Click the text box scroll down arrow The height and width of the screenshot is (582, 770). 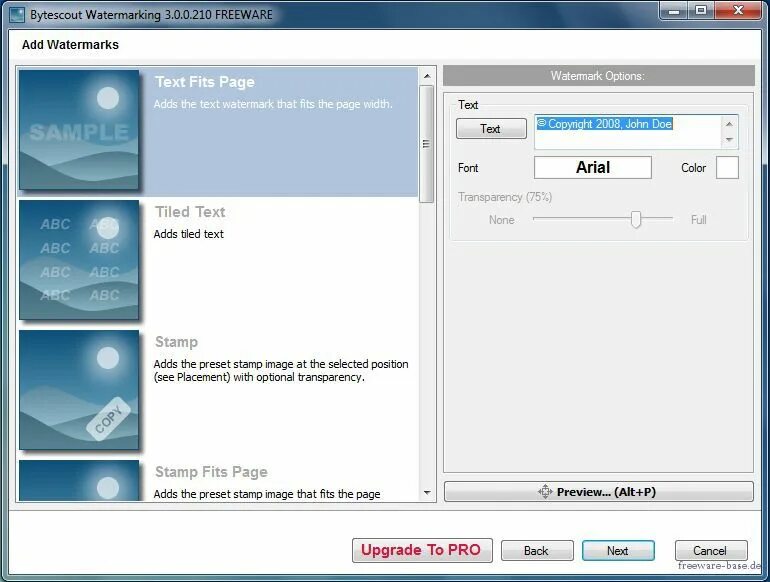729,140
